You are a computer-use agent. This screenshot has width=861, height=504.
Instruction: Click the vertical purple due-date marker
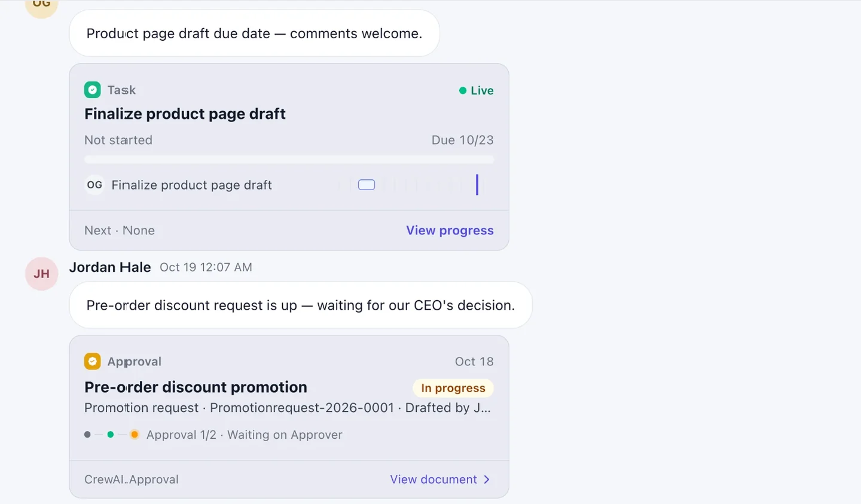477,185
